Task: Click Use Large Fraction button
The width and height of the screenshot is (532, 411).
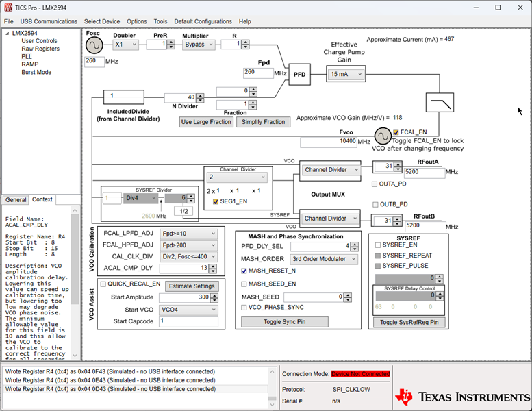Action: click(x=206, y=122)
